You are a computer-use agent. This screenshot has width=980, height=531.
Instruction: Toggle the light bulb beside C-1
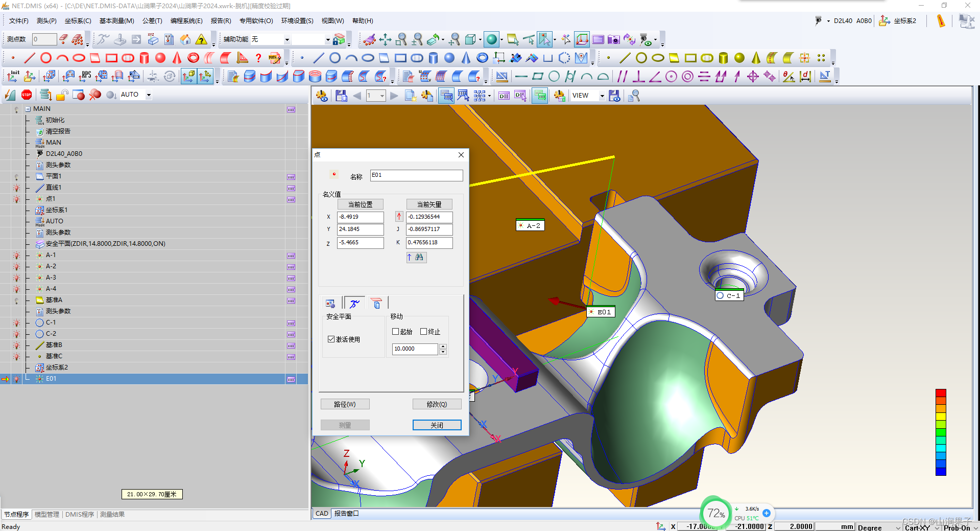[17, 323]
